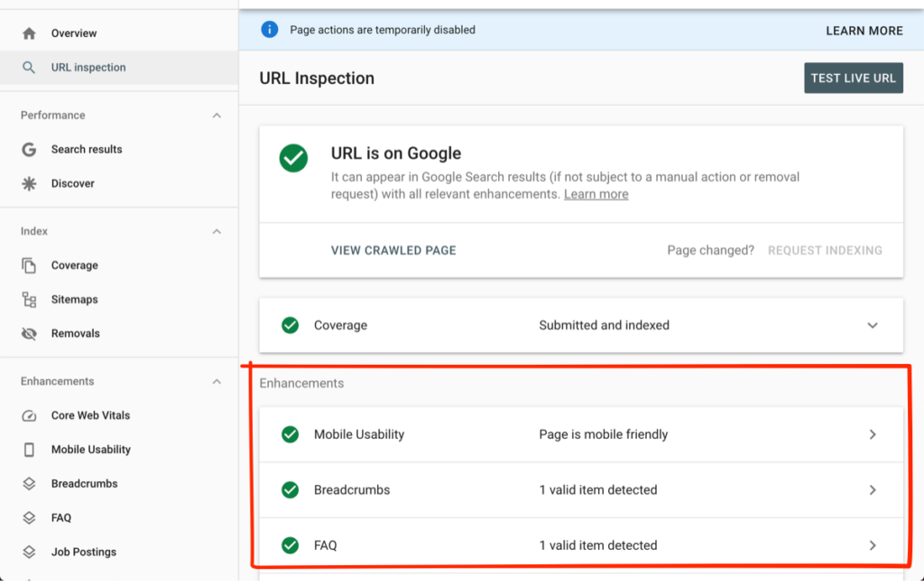Screen dimensions: 924x586
Task: Click the 'URL is on Google' heading
Action: (396, 153)
